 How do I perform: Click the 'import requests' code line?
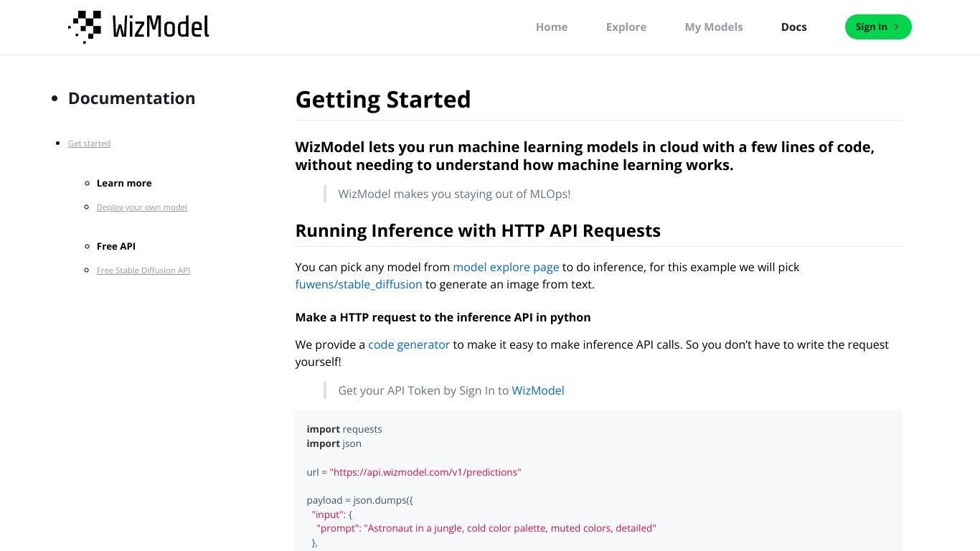[344, 429]
